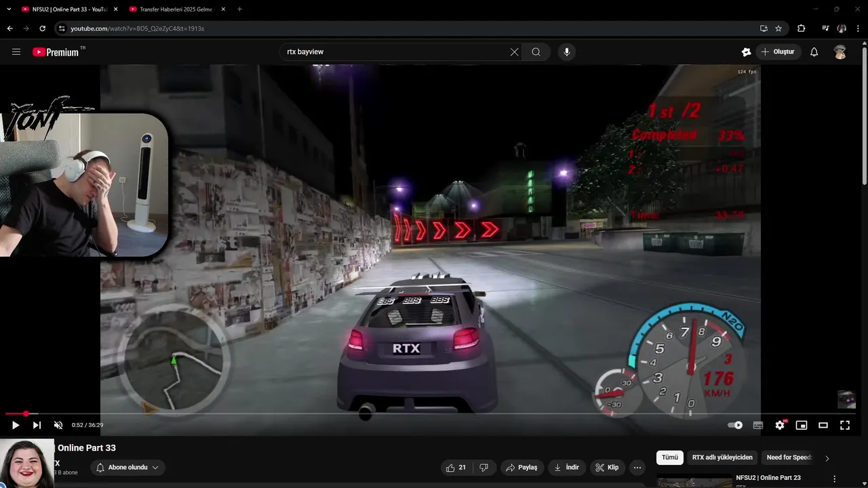This screenshot has width=868, height=488.
Task: Focus the youtube.com address bar
Action: coord(407,28)
